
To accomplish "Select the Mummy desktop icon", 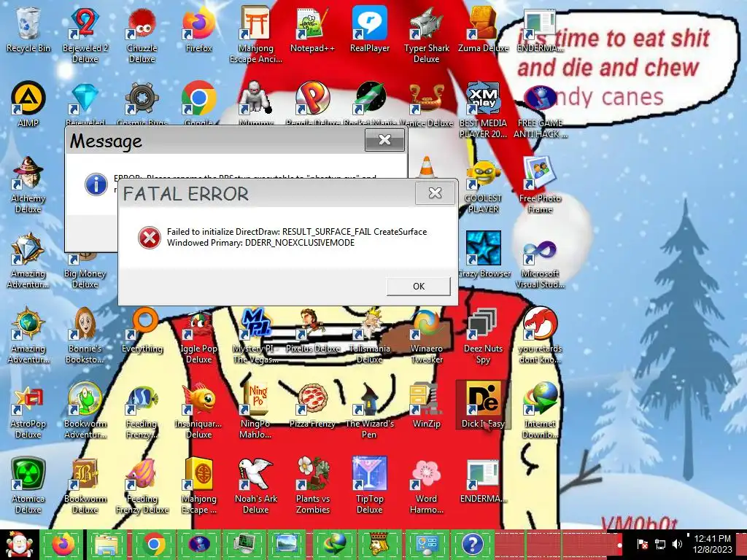I will (255, 102).
